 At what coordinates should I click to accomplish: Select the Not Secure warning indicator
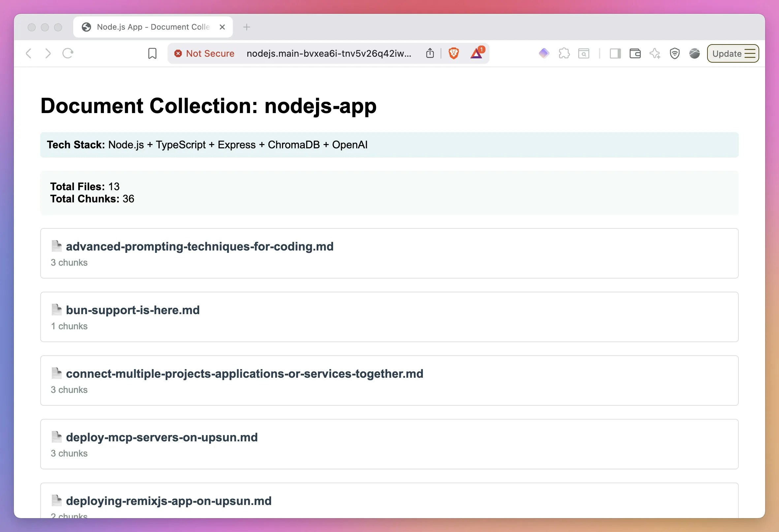204,53
